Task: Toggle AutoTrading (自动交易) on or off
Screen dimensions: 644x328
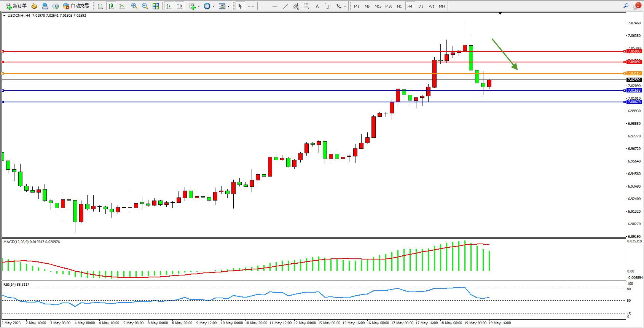Action: [x=76, y=6]
